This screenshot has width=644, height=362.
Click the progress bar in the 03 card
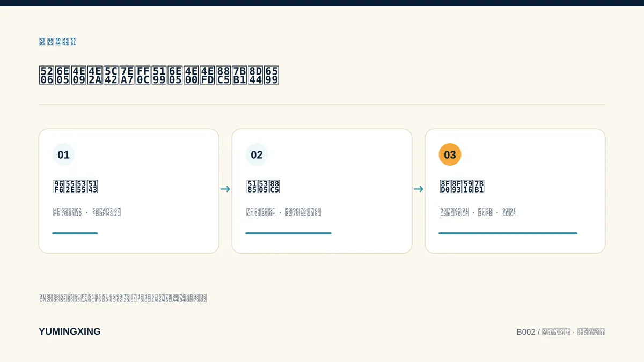(x=508, y=233)
